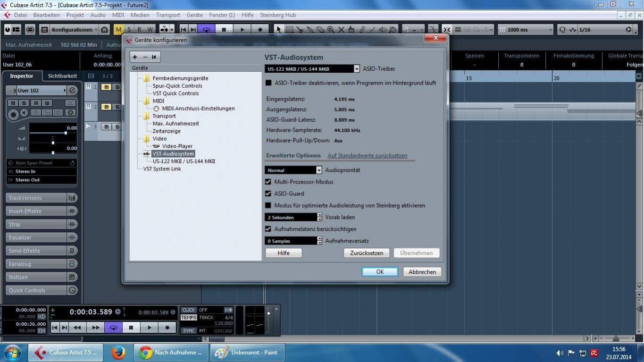Click the Constrain Delay Compensation clock button
This screenshot has width=644, height=362.
point(30,29)
